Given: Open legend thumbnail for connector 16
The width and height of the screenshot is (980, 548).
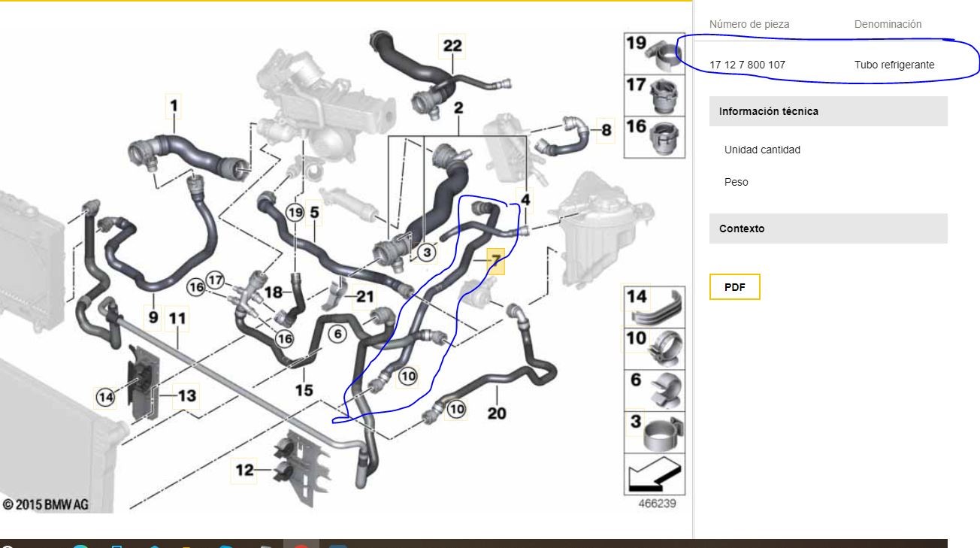Looking at the screenshot, I should tap(655, 136).
